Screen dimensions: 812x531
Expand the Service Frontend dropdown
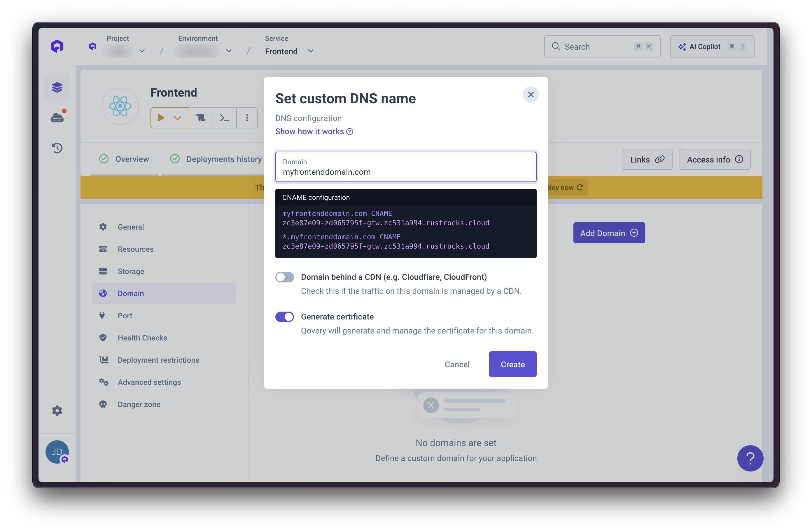click(x=310, y=51)
